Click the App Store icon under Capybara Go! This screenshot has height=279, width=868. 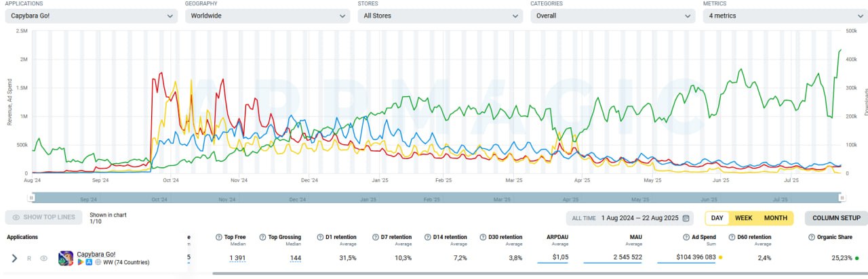tap(89, 262)
